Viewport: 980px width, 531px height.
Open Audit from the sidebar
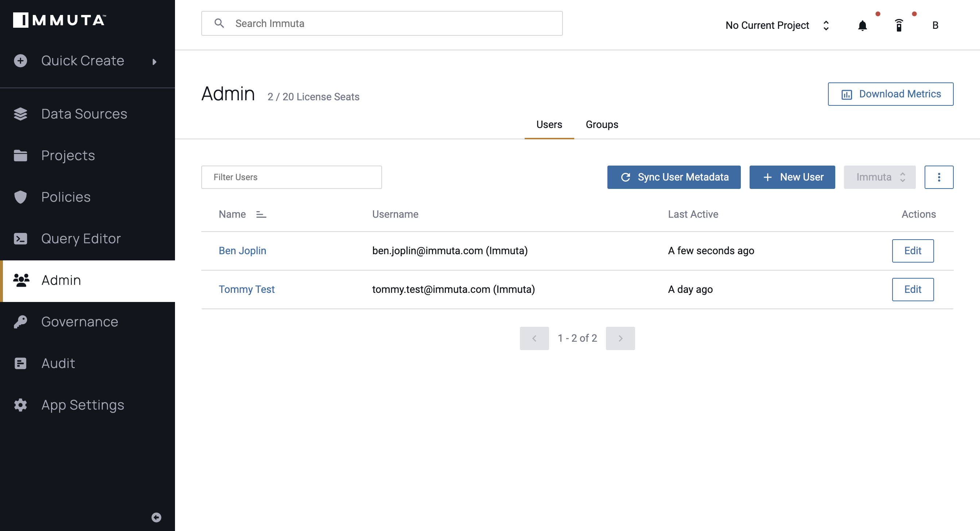pyautogui.click(x=87, y=363)
